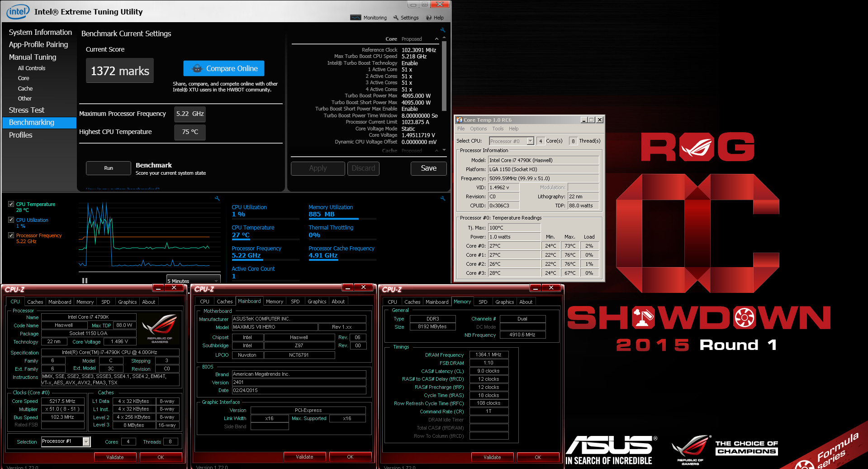Click OK in Memory CPU-Z window
This screenshot has height=469, width=868.
click(538, 457)
